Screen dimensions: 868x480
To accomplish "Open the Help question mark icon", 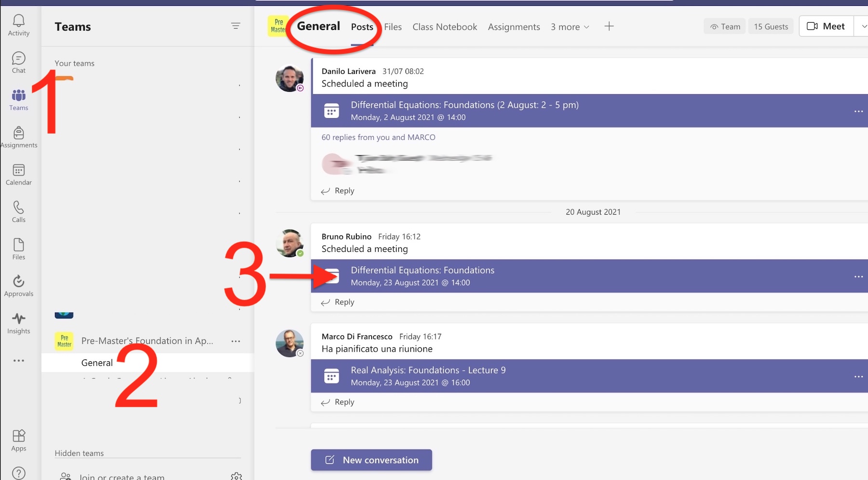I will pos(18,473).
